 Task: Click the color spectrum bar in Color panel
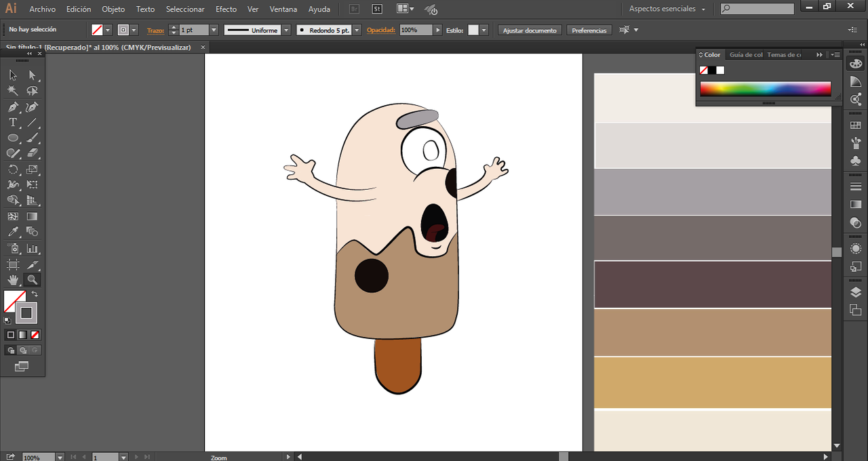tap(765, 89)
